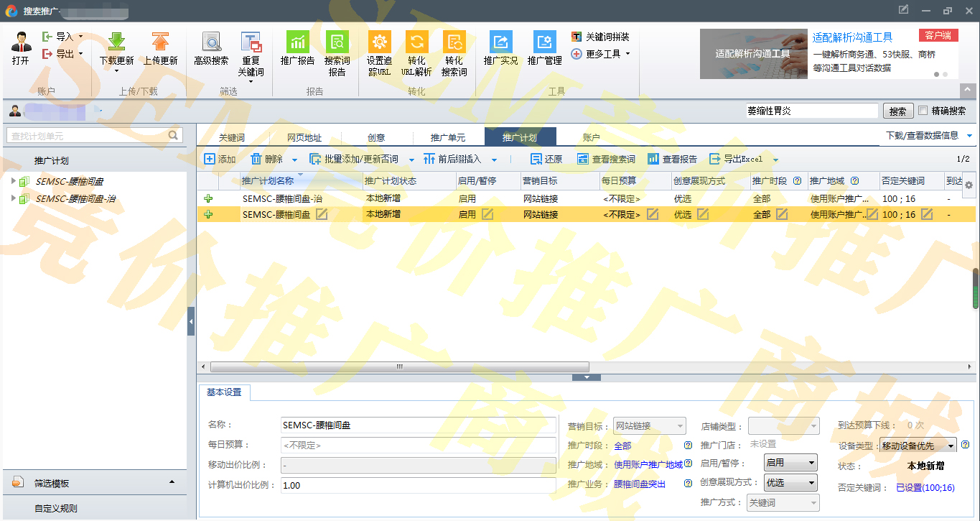Click horizontal scrollbar of plan table
Screen dimensions: 980x521
click(x=400, y=366)
